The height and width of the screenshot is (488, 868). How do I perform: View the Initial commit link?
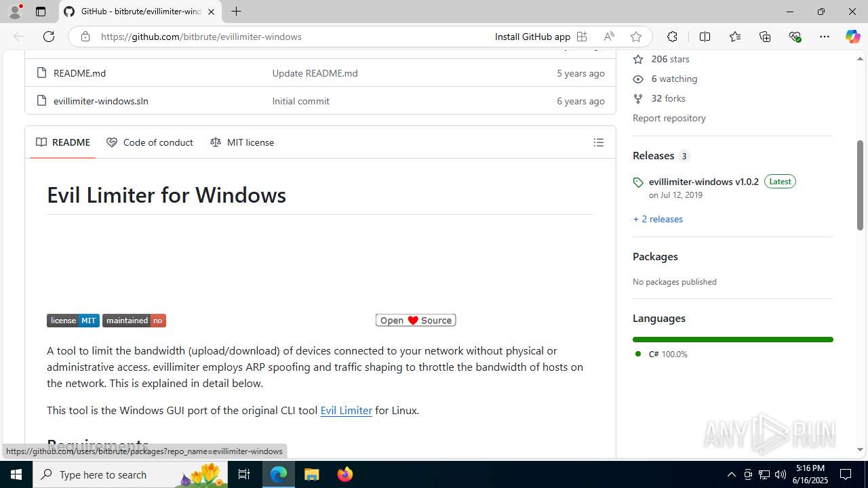300,100
